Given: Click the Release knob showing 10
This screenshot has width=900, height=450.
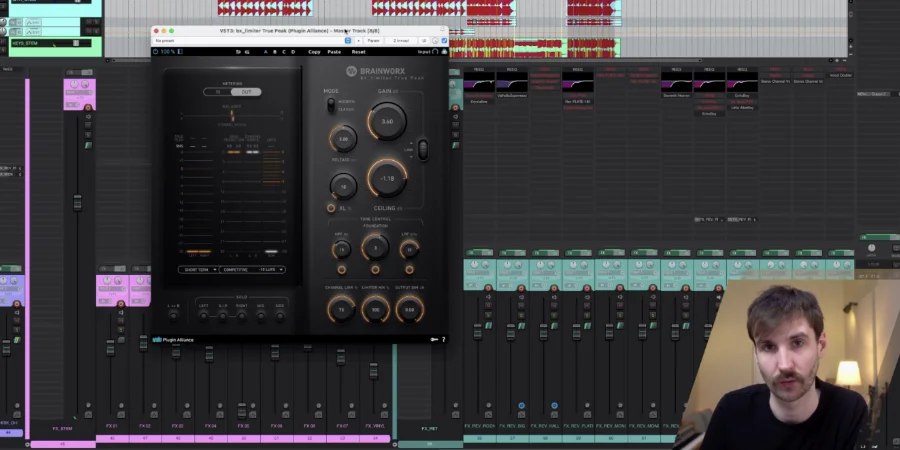Looking at the screenshot, I should 343,187.
